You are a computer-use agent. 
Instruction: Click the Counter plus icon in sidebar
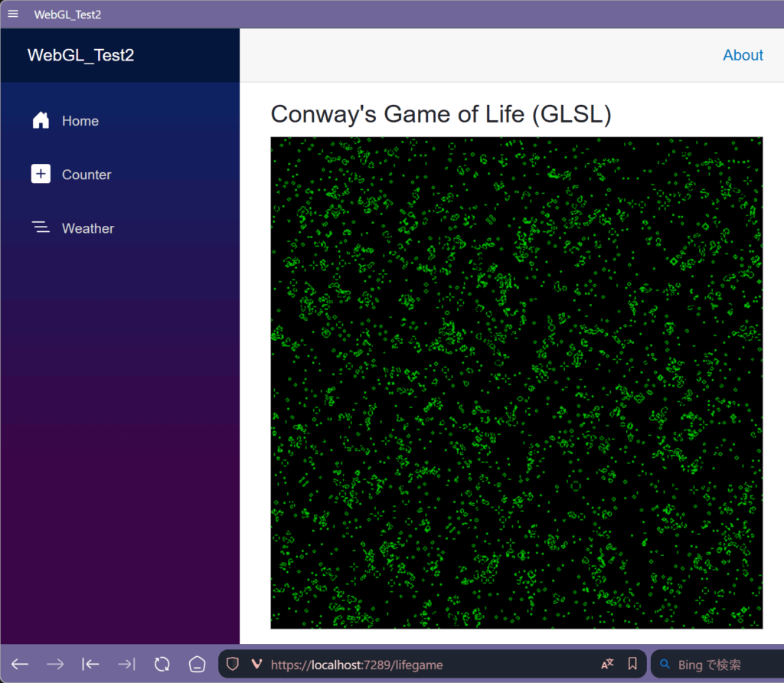pos(41,174)
